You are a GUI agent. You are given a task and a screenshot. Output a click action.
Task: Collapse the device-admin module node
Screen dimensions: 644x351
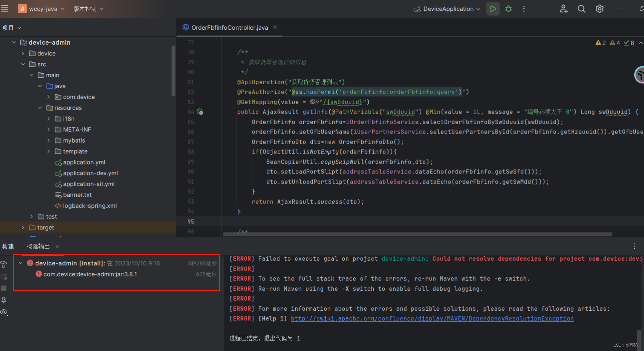(x=14, y=42)
